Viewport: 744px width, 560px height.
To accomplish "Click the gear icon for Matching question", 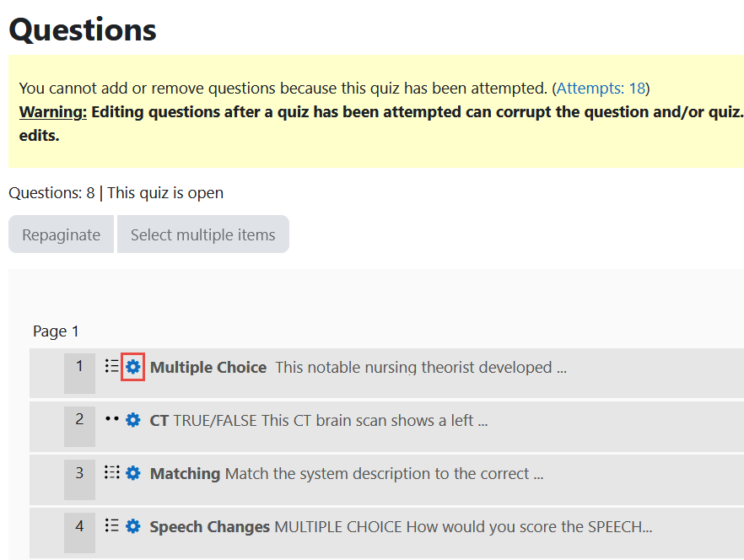I will point(132,473).
